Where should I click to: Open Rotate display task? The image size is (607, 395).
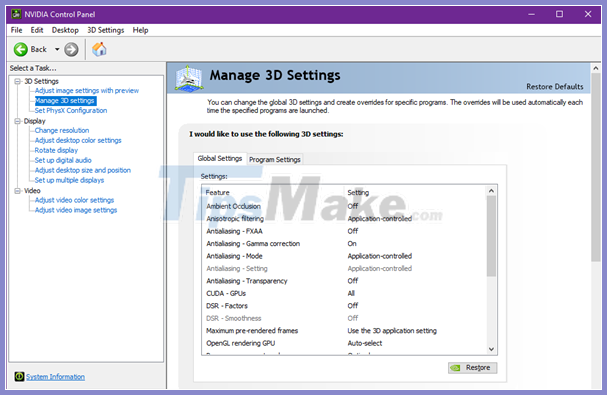(x=56, y=150)
